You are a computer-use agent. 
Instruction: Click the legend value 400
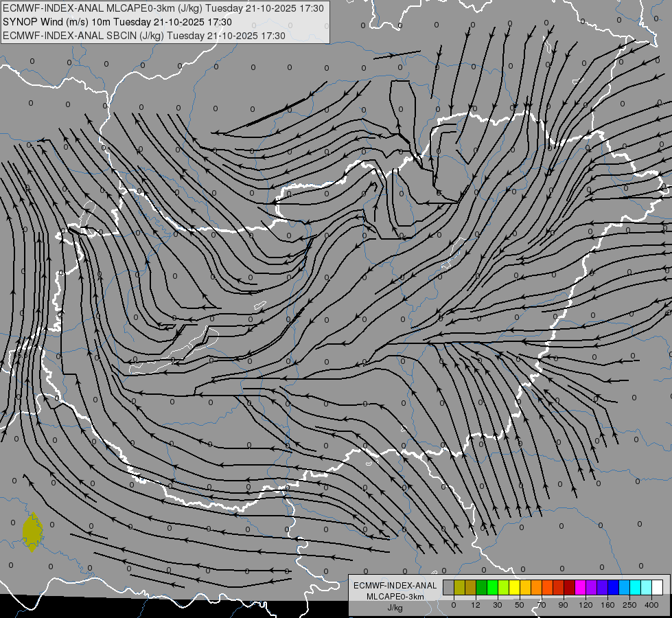[x=651, y=605]
